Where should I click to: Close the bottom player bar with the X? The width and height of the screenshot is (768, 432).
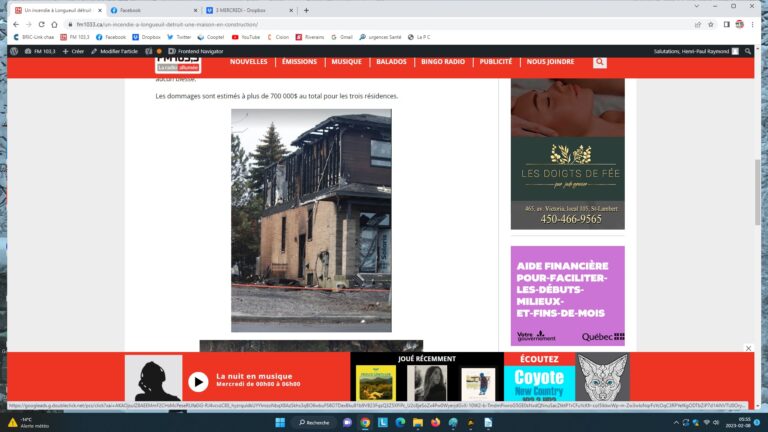[x=748, y=348]
